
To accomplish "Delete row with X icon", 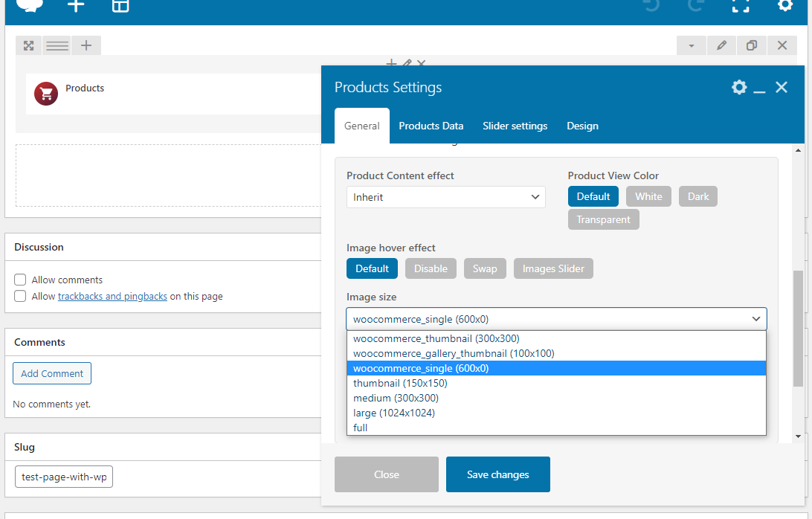I will (782, 45).
